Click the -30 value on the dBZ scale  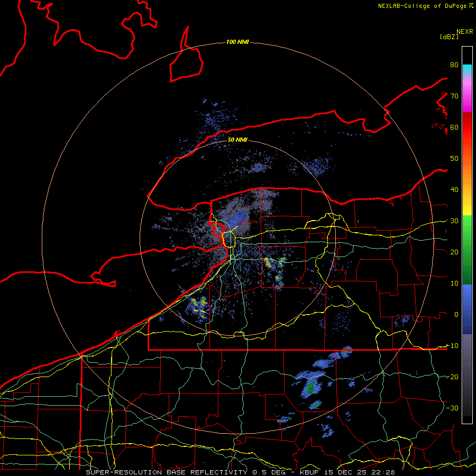point(452,408)
